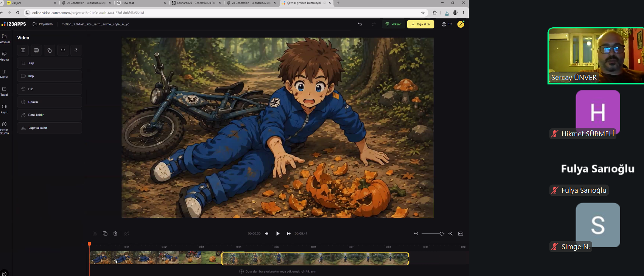644x276 pixels.
Task: Switch to the Leonardo.Ai - Generative AI tab
Action: [x=196, y=3]
